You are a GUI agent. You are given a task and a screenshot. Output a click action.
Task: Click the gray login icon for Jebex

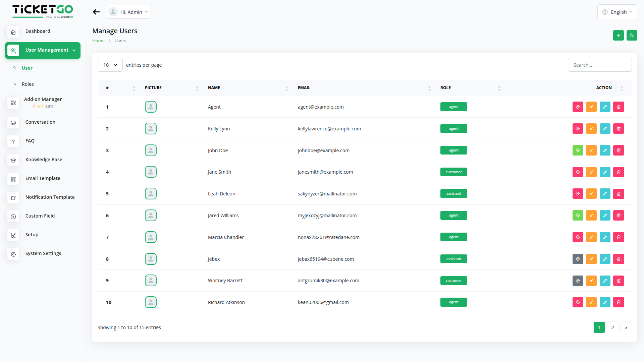click(x=578, y=259)
